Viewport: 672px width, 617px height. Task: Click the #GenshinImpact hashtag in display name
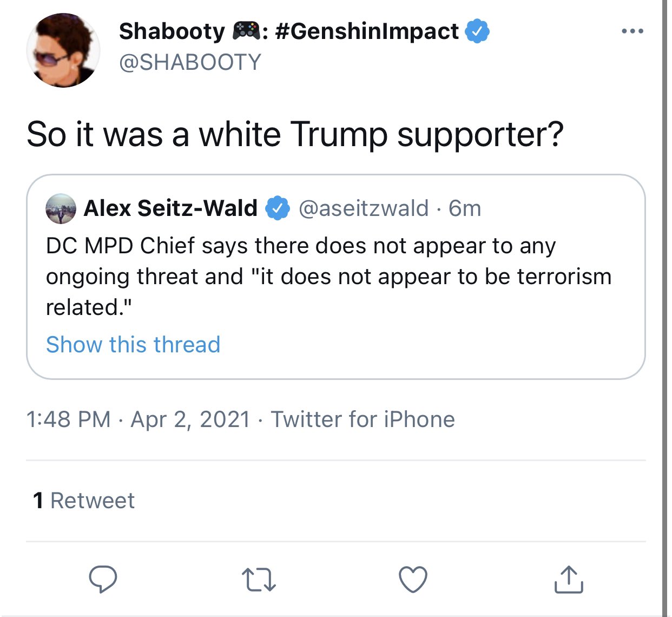(366, 31)
